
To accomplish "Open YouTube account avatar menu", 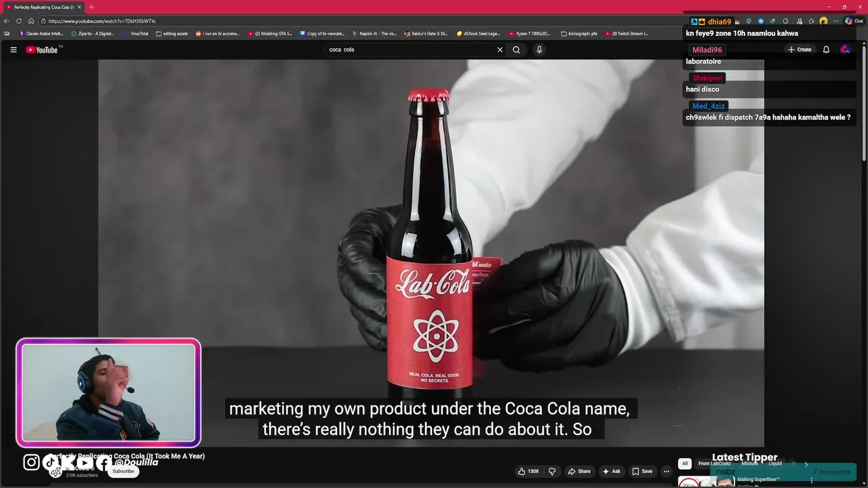I will pos(845,49).
